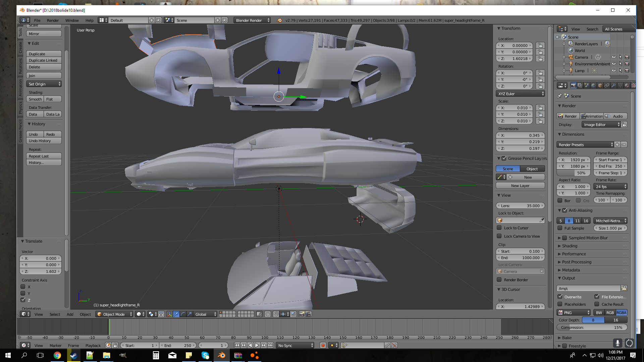Open the Blender Render engine dropdown

tap(252, 20)
